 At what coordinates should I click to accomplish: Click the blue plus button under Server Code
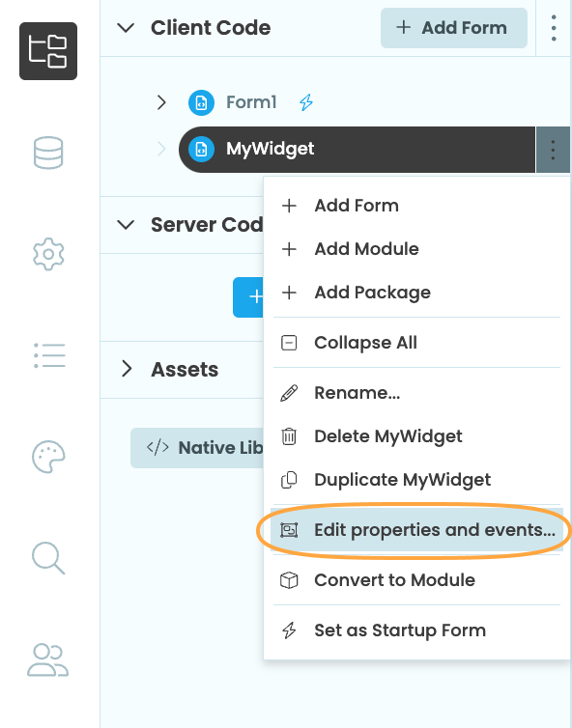[248, 297]
